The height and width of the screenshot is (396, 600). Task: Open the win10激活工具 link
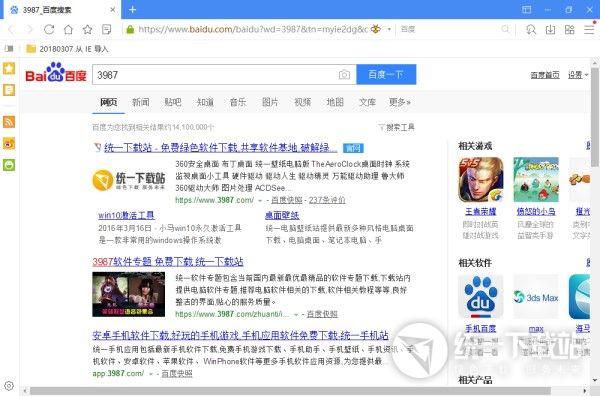(127, 215)
